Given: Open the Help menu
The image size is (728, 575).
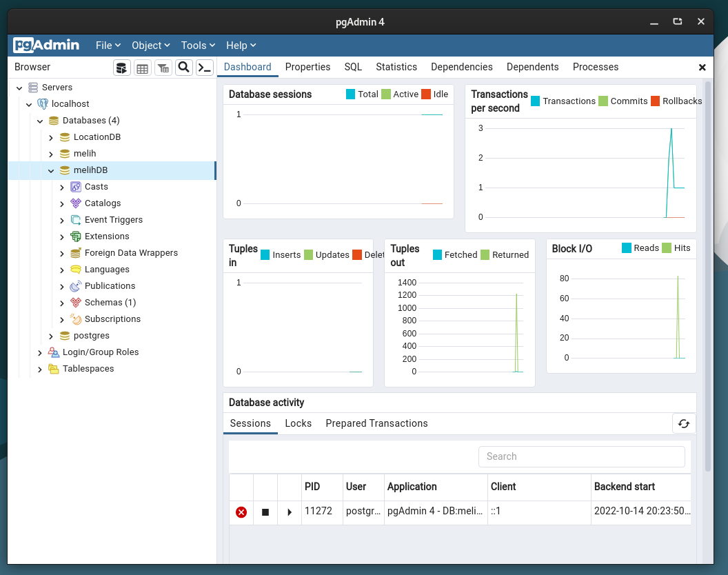Looking at the screenshot, I should pos(241,46).
